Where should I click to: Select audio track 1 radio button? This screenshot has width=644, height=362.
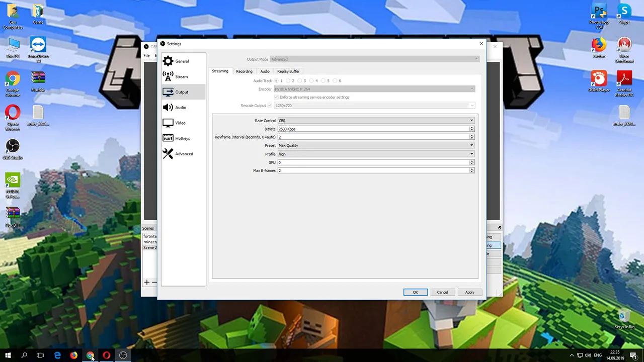point(276,80)
